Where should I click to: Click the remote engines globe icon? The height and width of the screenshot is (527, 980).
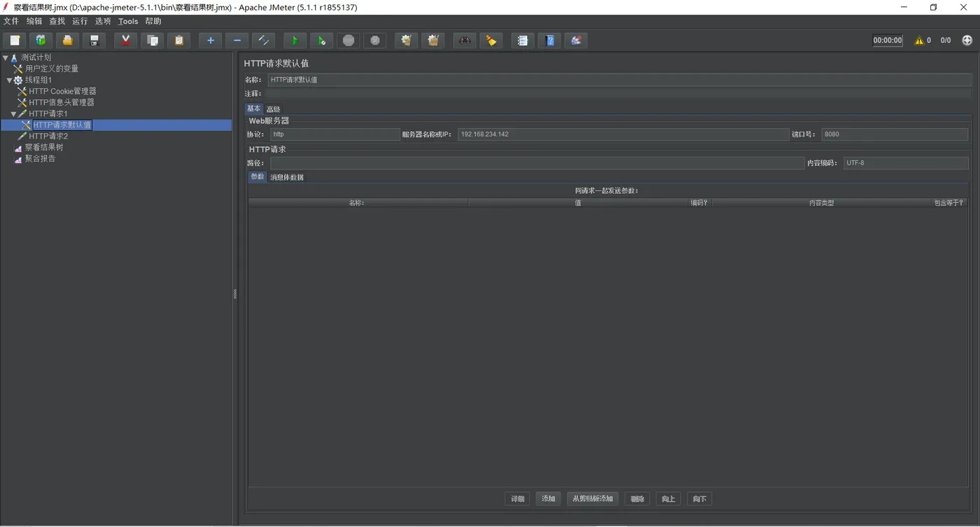(967, 41)
